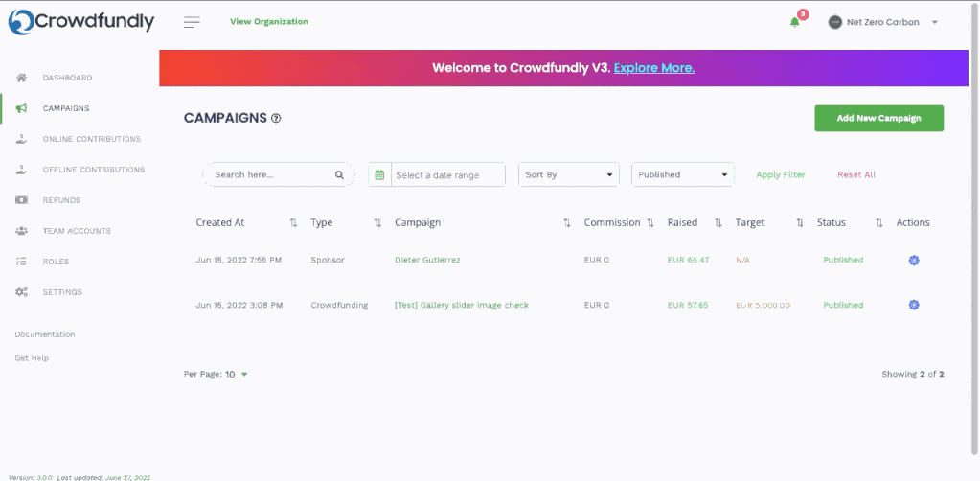Click the Refunds money icon
980x481 pixels.
(x=21, y=200)
